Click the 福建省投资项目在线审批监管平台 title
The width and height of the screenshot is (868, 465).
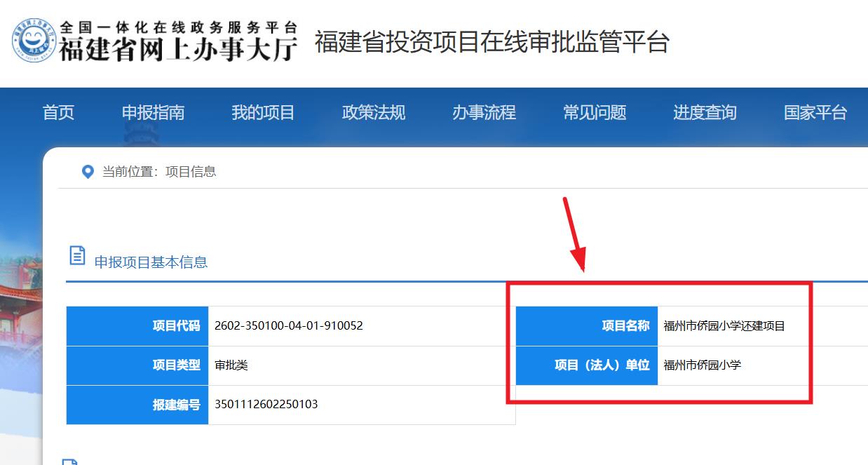491,42
